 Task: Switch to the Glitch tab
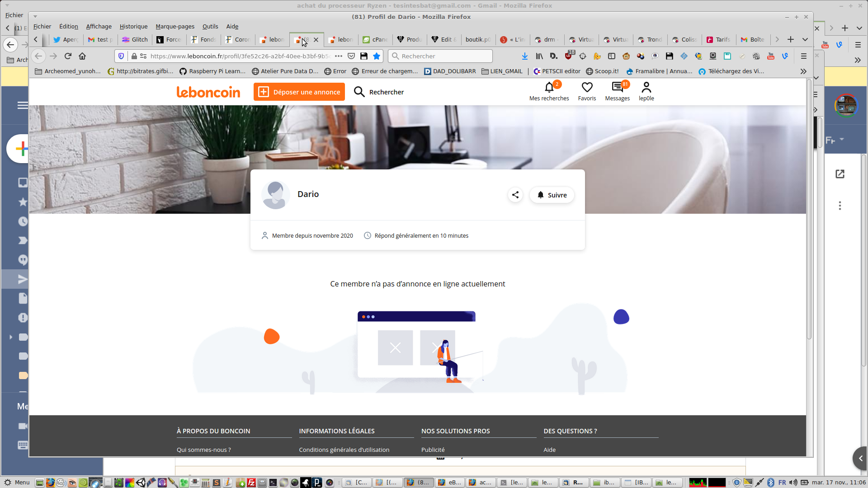(x=135, y=39)
